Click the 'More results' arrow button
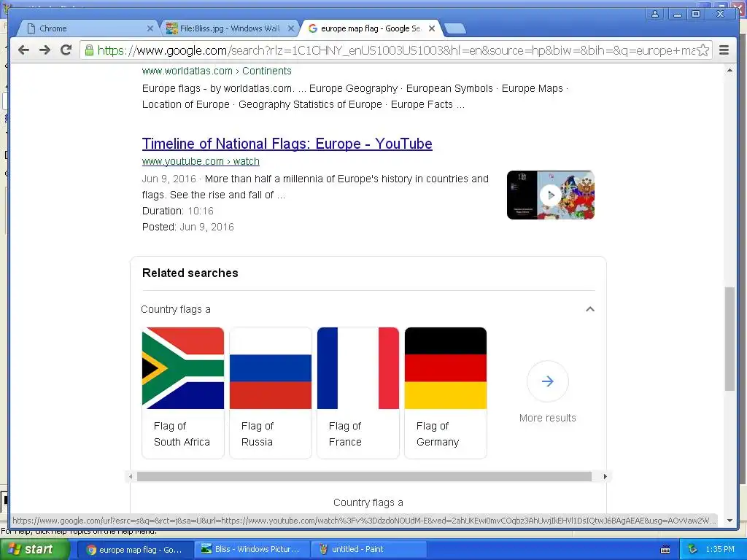The width and height of the screenshot is (747, 560). (x=547, y=381)
